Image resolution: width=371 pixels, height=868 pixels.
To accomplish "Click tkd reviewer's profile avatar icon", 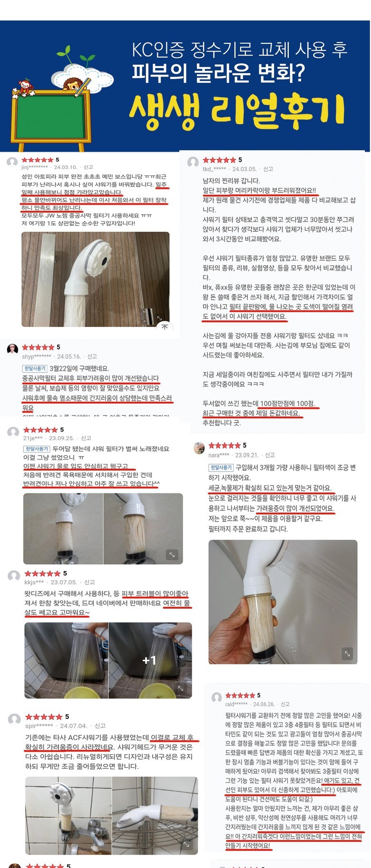I will click(x=193, y=163).
